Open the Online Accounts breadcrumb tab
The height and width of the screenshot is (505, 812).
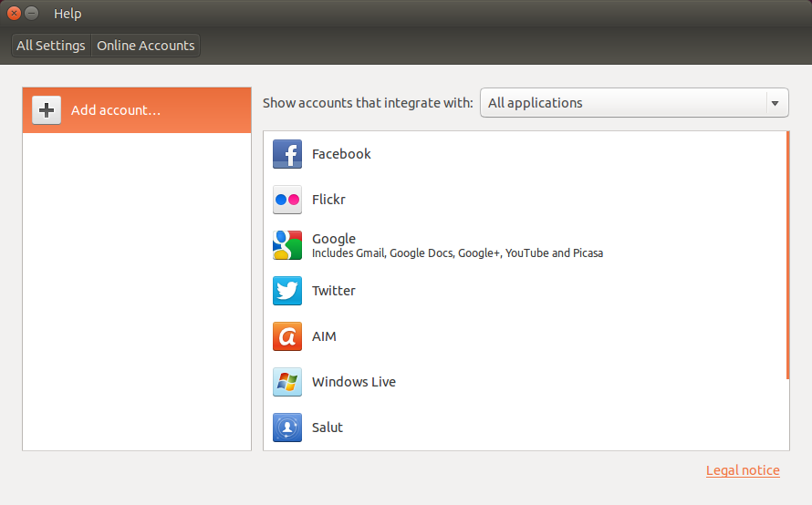point(145,46)
